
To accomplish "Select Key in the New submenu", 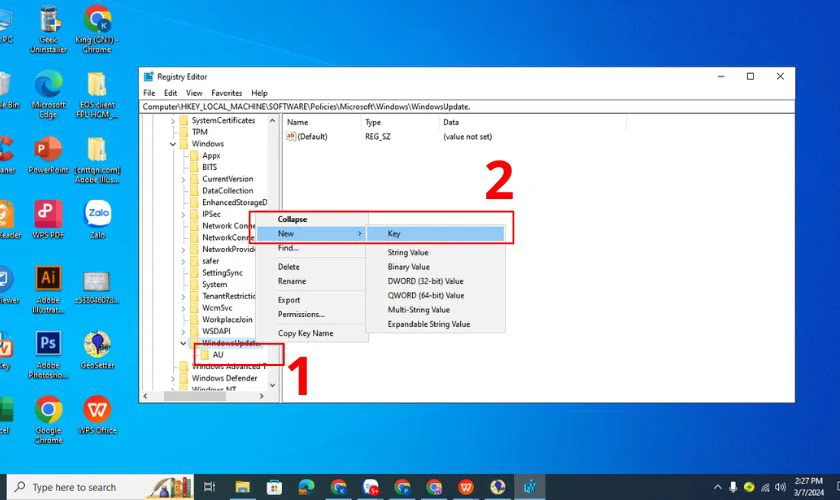I will 436,234.
